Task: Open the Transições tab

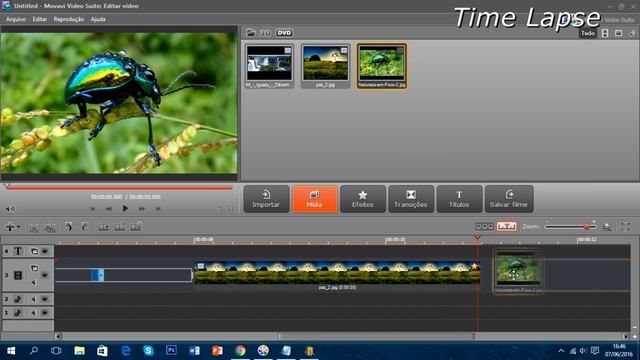Action: click(411, 199)
